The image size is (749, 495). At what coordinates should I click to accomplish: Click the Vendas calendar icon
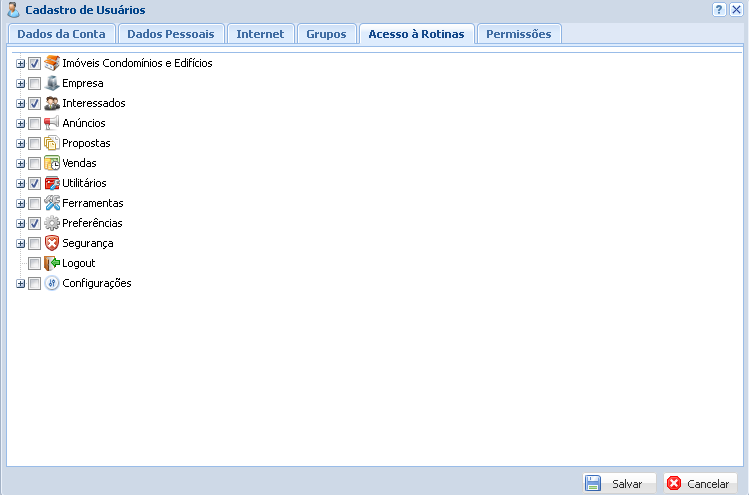pyautogui.click(x=52, y=163)
